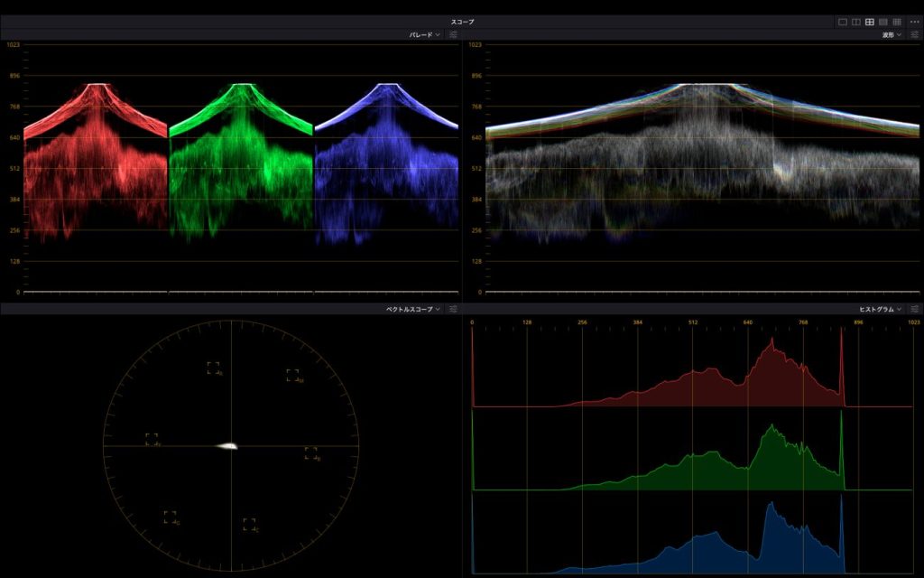Open the three-dot options menu
Image resolution: width=924 pixels, height=578 pixels.
[914, 22]
